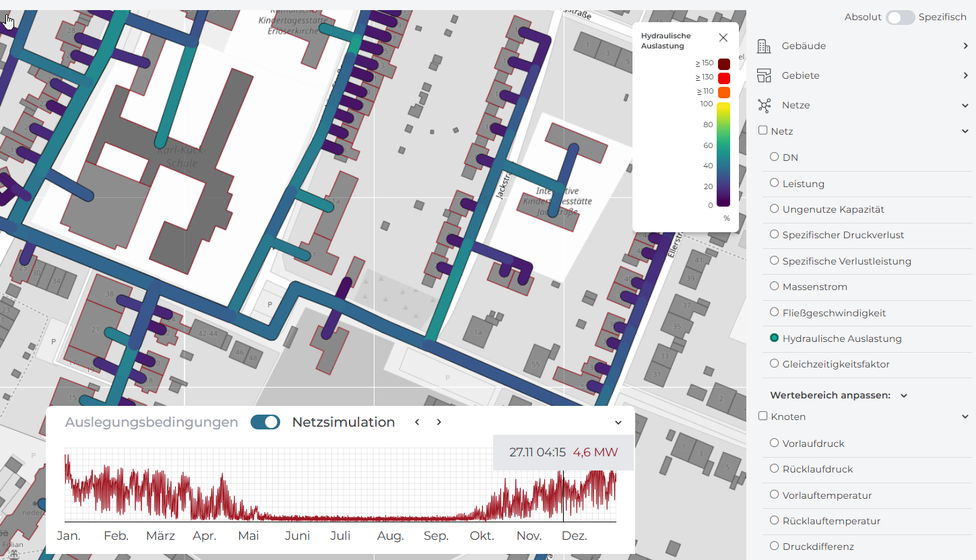This screenshot has width=976, height=560.
Task: Expand Wertebereich anpassen options
Action: [904, 396]
